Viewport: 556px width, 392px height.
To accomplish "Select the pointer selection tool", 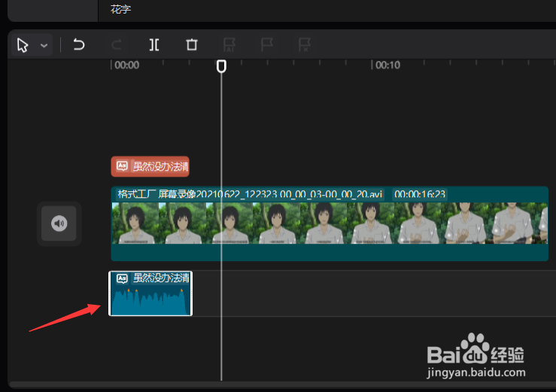I will tap(23, 45).
